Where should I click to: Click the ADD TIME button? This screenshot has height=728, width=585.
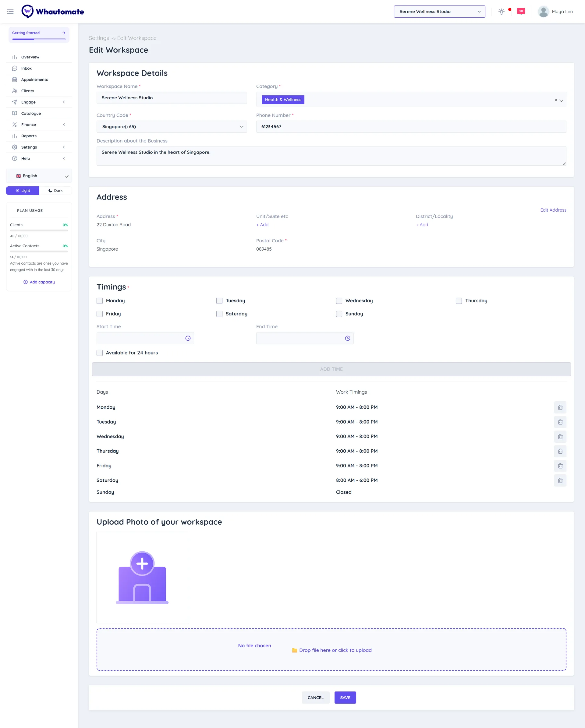pos(331,369)
